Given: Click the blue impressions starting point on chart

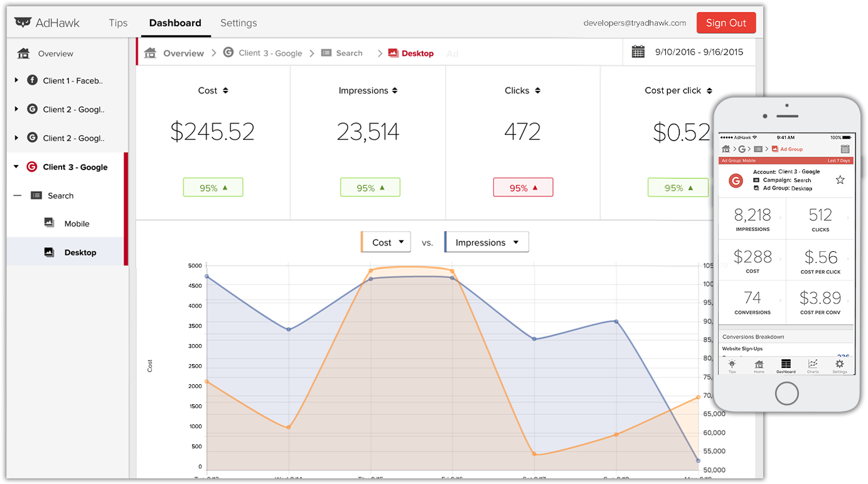Looking at the screenshot, I should tap(206, 276).
